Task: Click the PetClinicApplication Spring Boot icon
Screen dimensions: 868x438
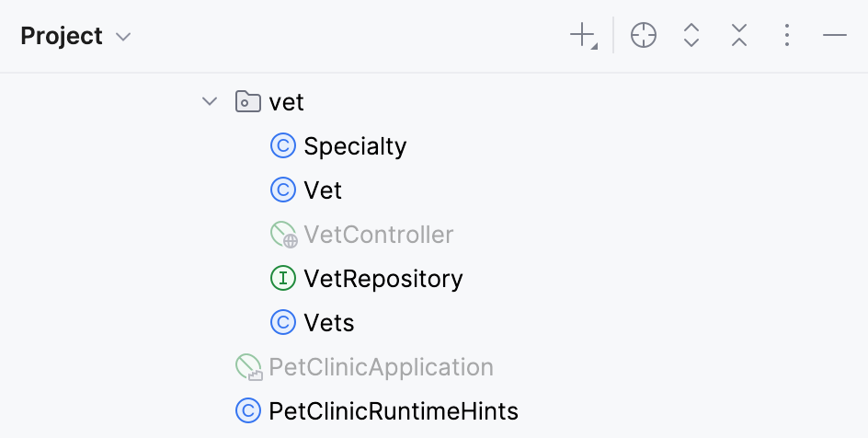Action: click(248, 367)
